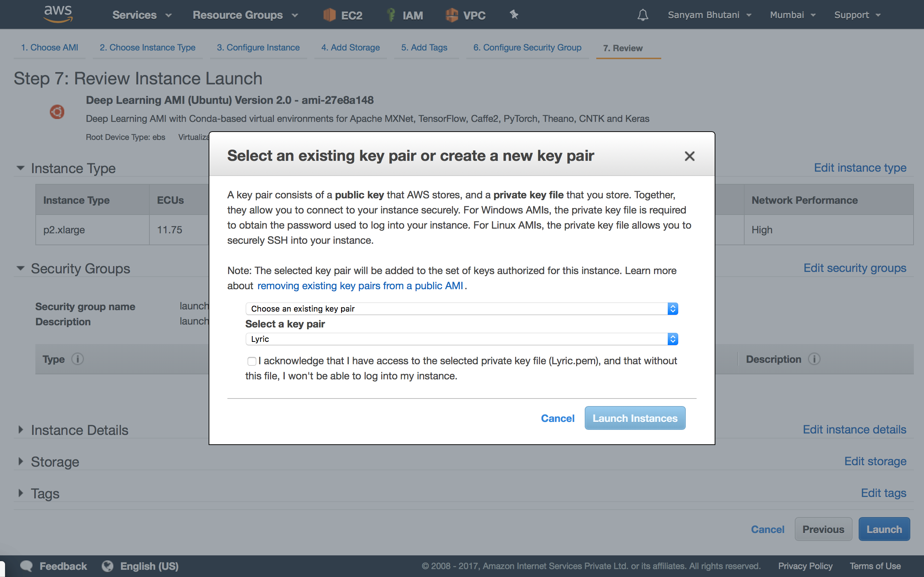Open the 'Choose an existing key pair' dropdown
The height and width of the screenshot is (577, 924).
coord(461,308)
